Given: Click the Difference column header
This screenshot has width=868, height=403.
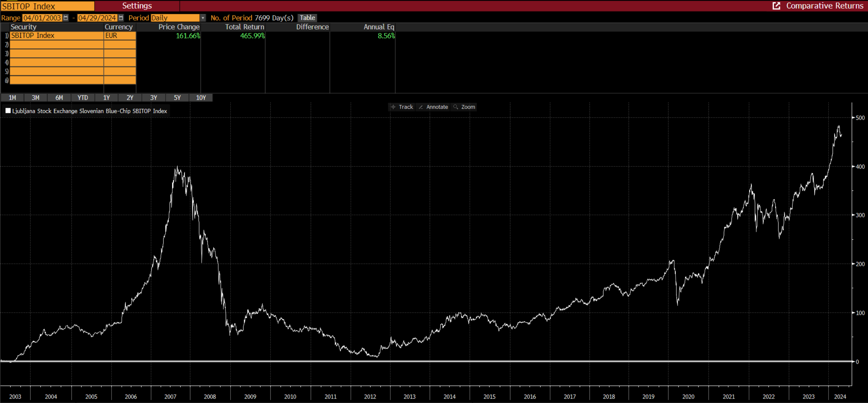Looking at the screenshot, I should click(312, 27).
